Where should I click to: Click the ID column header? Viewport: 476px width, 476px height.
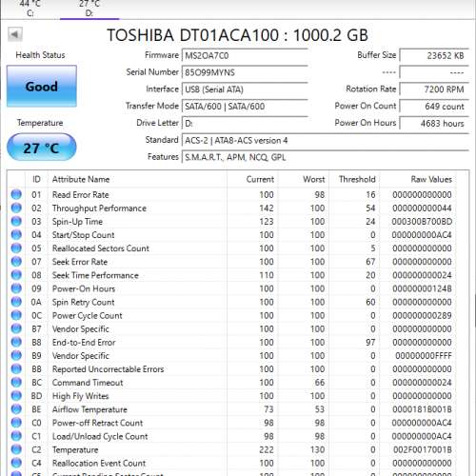[36, 179]
